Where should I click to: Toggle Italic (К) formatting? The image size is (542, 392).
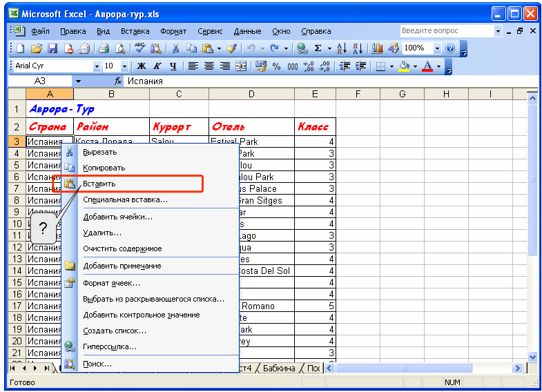pyautogui.click(x=157, y=66)
